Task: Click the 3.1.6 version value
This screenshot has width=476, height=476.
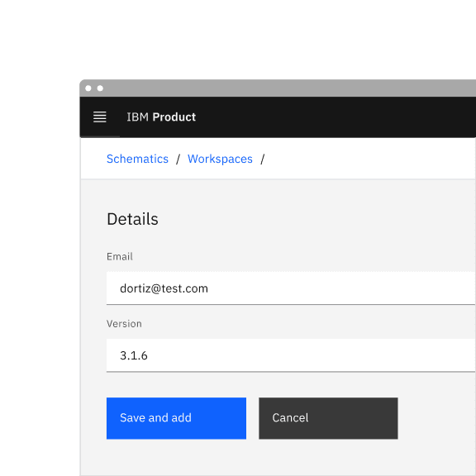Action: (134, 355)
